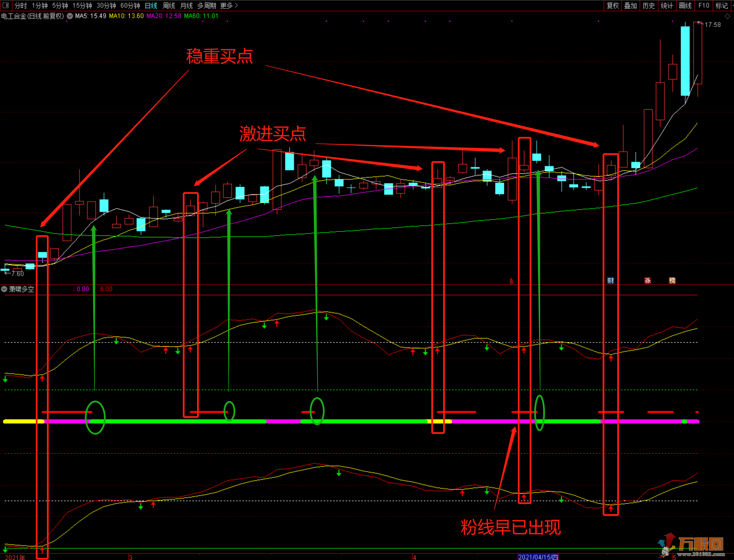Click the 统计 statistics button

coord(667,6)
